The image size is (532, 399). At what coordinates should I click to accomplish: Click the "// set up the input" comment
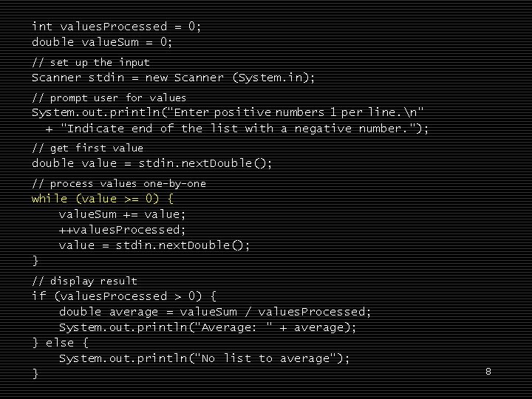[90, 63]
